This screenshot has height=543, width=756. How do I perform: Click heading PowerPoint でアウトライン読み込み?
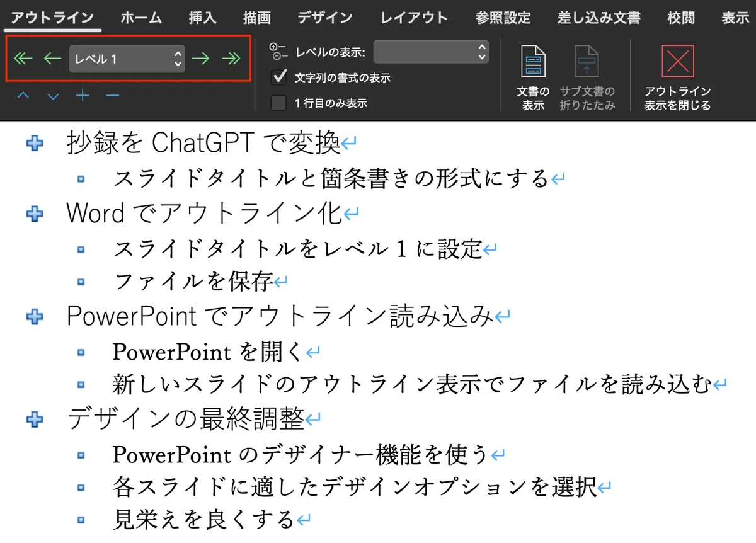coord(280,316)
